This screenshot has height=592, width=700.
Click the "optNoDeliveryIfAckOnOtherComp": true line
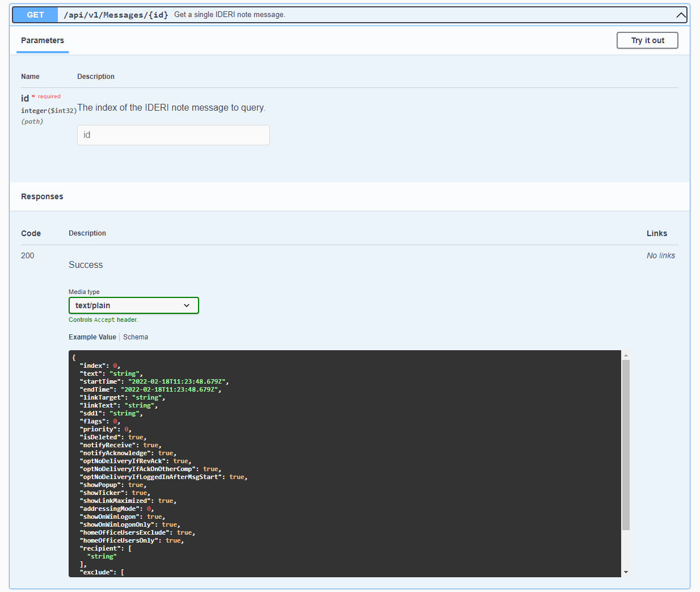[150, 469]
